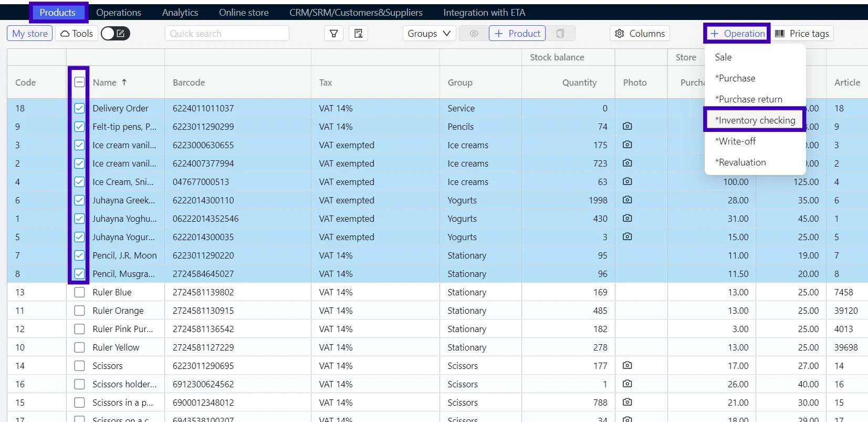The image size is (868, 422).
Task: Open the Tools dropdown menu
Action: (77, 34)
